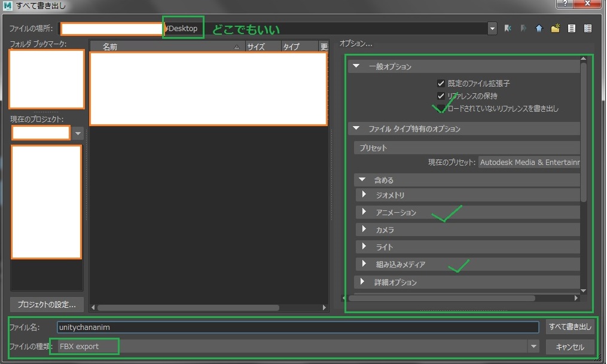This screenshot has width=607, height=364.
Task: Toggle 既定のファイル拡張子 checkbox
Action: tap(441, 83)
